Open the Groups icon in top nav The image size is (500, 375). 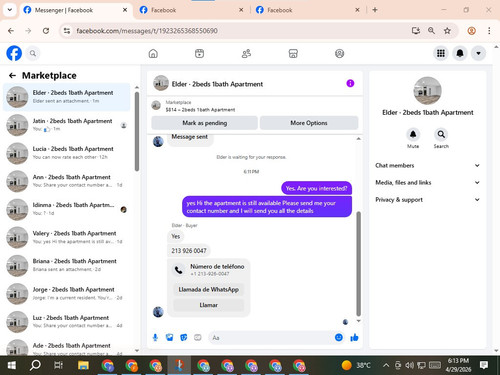[x=339, y=53]
